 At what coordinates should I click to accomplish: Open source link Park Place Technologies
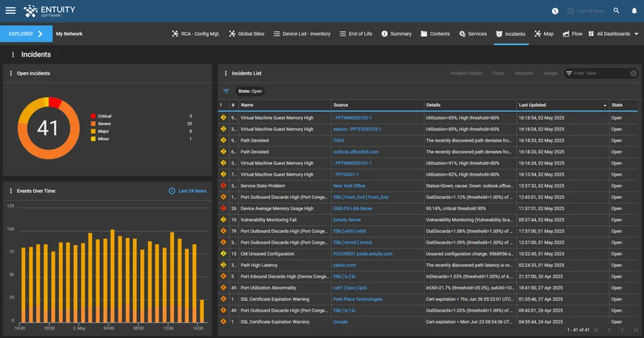pos(358,300)
